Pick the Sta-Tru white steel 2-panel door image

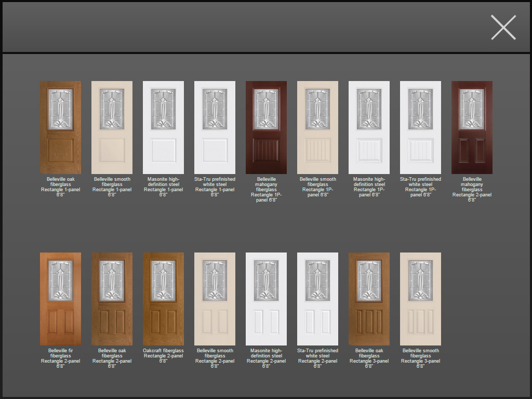point(317,299)
